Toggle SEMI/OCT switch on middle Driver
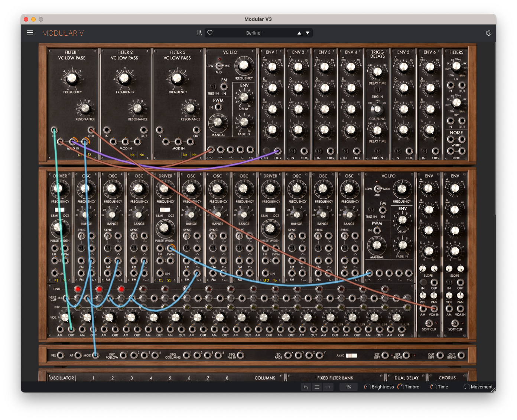 pyautogui.click(x=165, y=210)
